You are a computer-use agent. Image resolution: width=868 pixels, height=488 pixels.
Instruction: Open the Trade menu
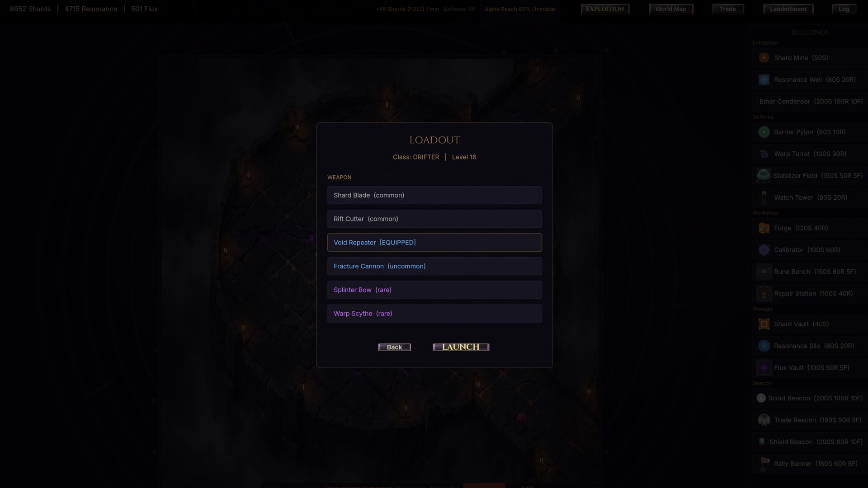pos(728,9)
